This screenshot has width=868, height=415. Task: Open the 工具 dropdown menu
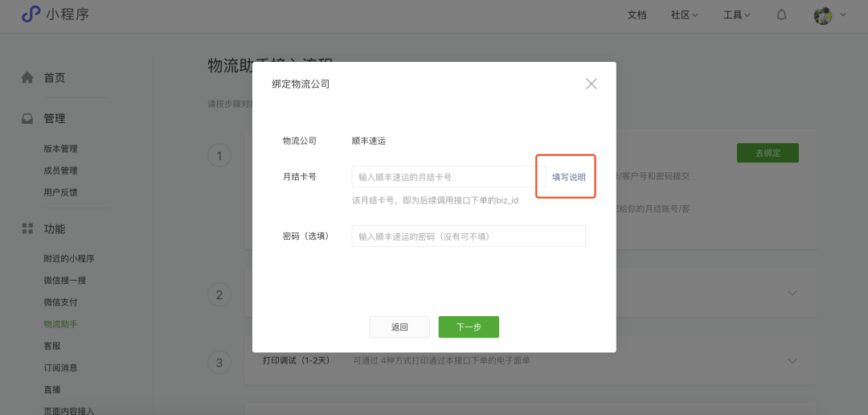737,15
